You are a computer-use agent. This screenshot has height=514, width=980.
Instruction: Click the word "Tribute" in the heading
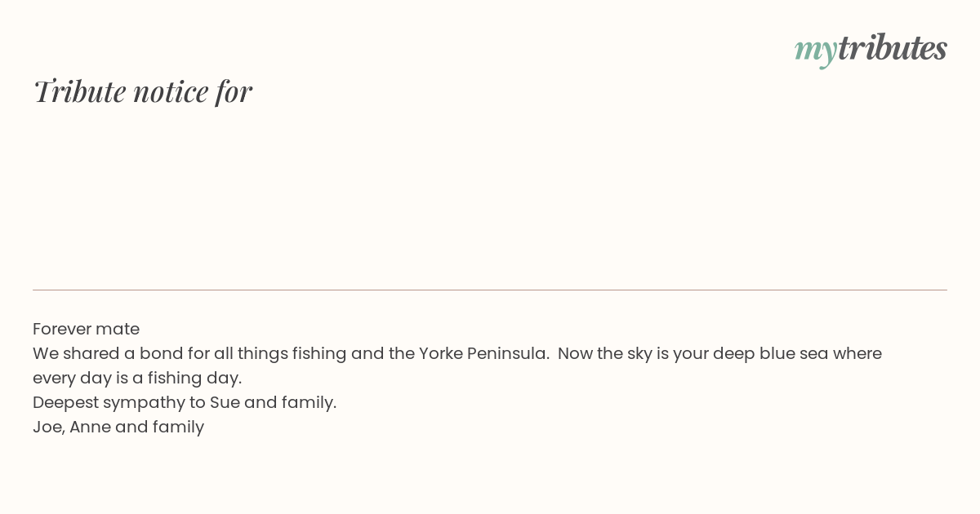79,91
